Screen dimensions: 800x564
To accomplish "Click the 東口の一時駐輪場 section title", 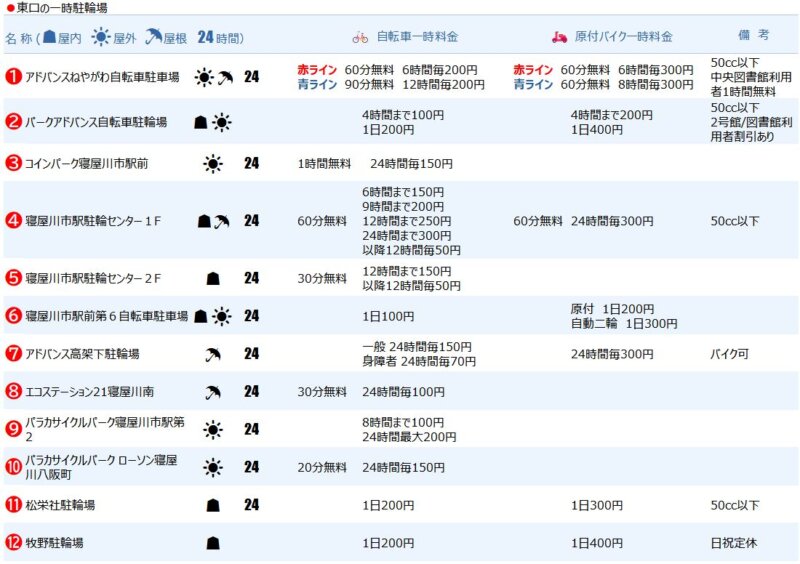I will click(60, 8).
